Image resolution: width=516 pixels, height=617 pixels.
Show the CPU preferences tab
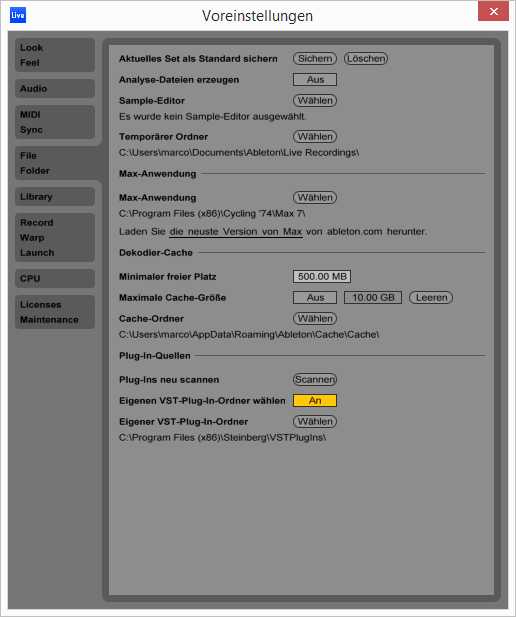(x=55, y=279)
